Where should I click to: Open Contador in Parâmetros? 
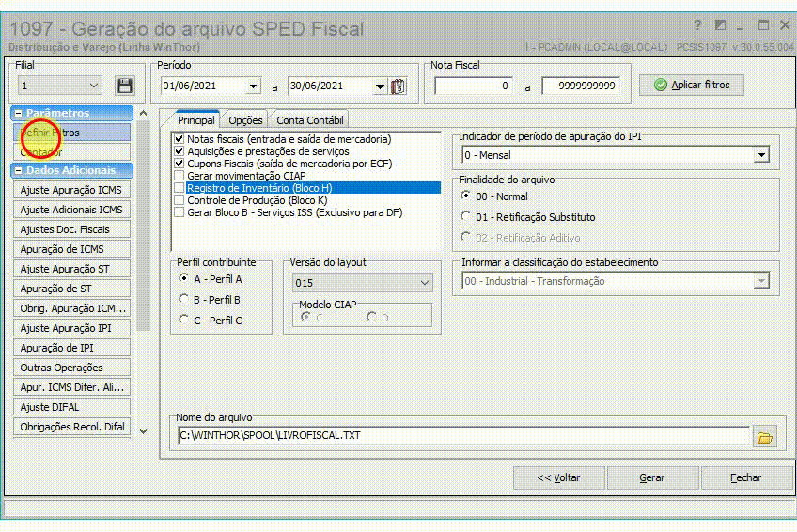click(71, 152)
